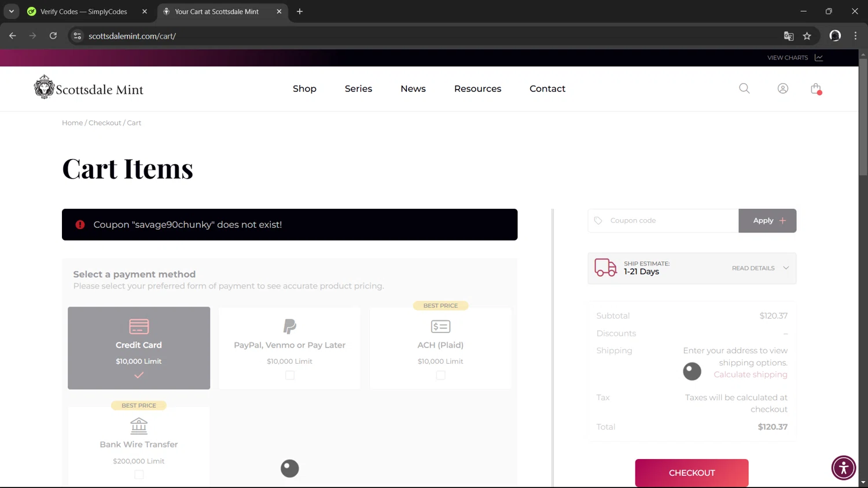Screen dimensions: 868x488
Task: Check the PayPal, Venmo or Pay Later box
Action: (x=290, y=375)
